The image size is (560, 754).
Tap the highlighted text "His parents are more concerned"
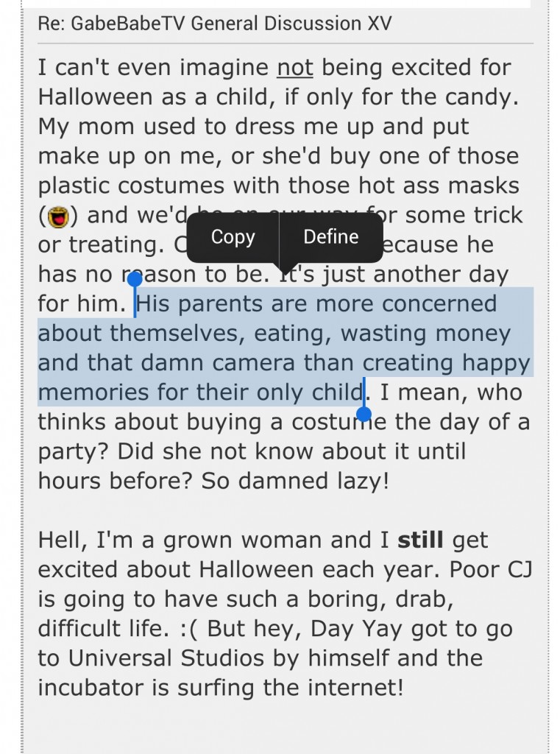(316, 303)
